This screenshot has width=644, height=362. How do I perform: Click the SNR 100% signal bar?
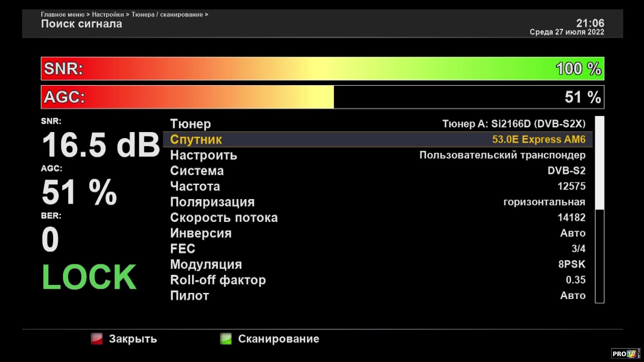click(322, 69)
